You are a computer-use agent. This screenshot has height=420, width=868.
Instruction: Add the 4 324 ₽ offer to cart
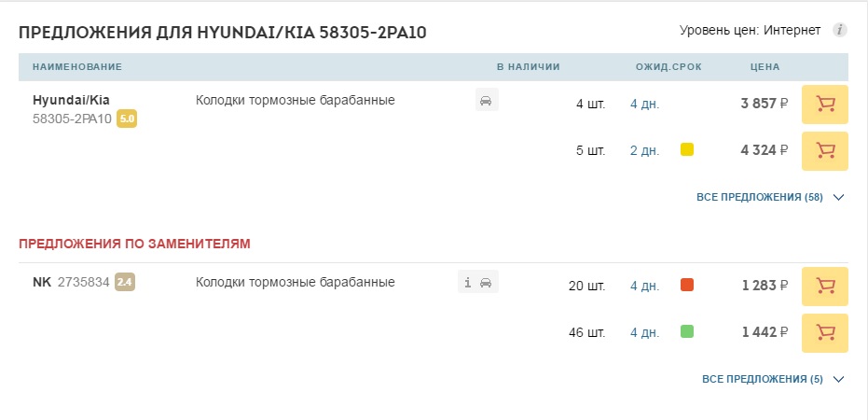pyautogui.click(x=824, y=150)
